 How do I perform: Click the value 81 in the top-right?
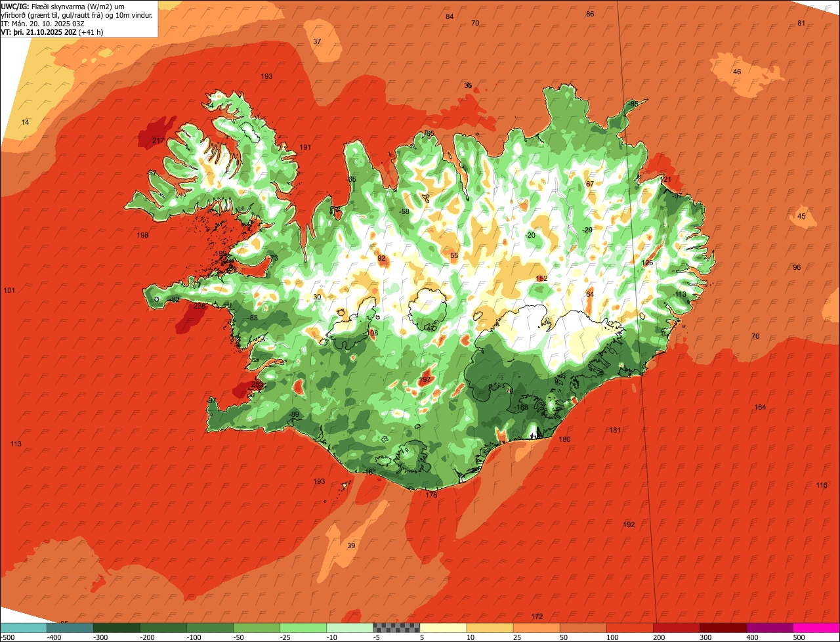click(x=801, y=23)
